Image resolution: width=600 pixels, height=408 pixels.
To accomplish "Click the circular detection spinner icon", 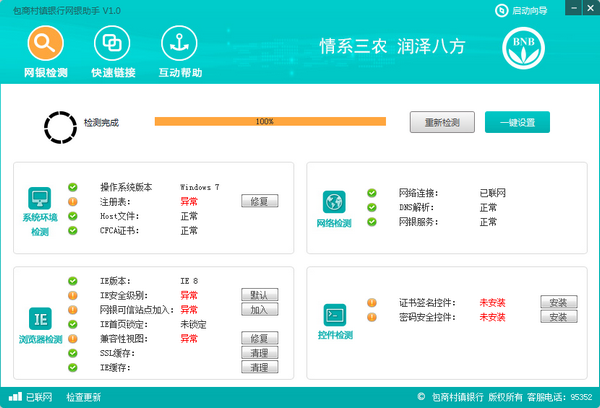I will (x=60, y=127).
